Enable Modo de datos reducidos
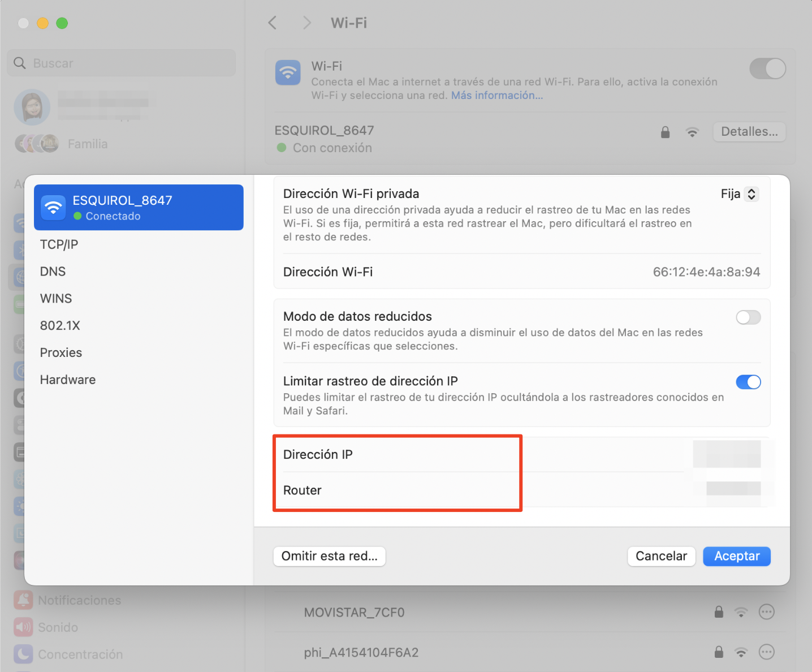This screenshot has width=812, height=672. (748, 317)
